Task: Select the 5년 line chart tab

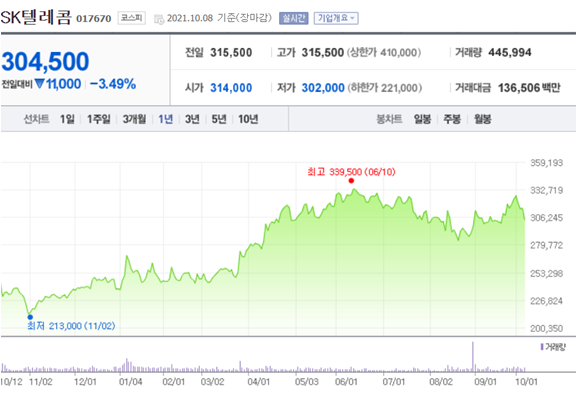Action: 219,119
